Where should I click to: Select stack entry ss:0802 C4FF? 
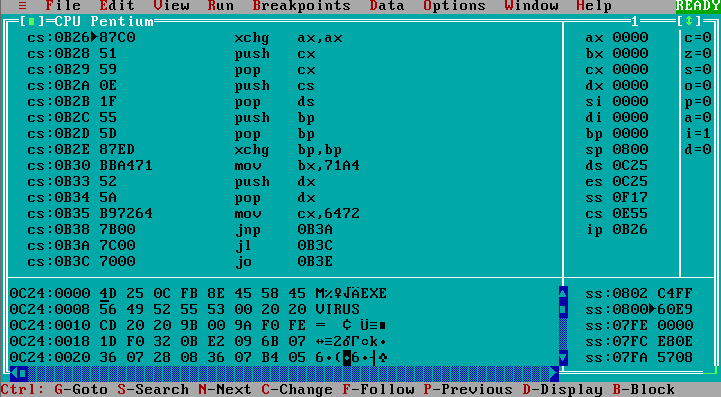tap(639, 293)
